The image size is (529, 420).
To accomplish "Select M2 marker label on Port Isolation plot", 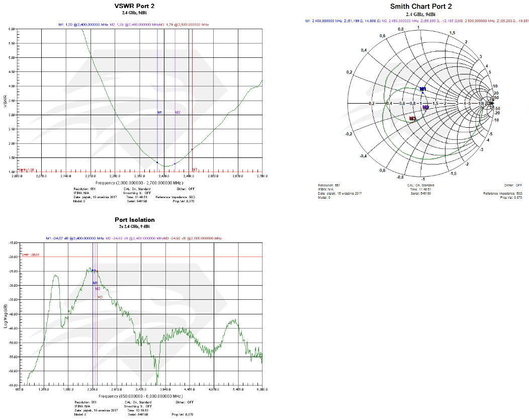I will click(98, 289).
